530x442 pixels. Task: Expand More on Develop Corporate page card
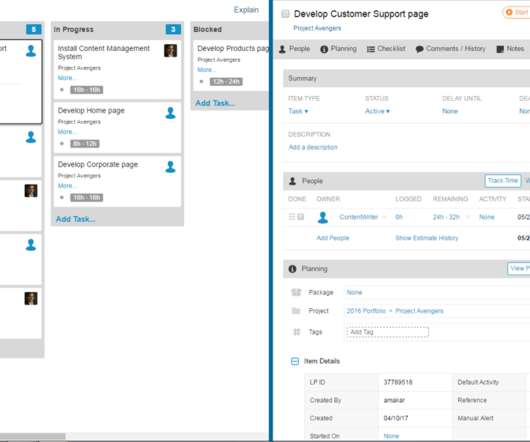tap(66, 186)
